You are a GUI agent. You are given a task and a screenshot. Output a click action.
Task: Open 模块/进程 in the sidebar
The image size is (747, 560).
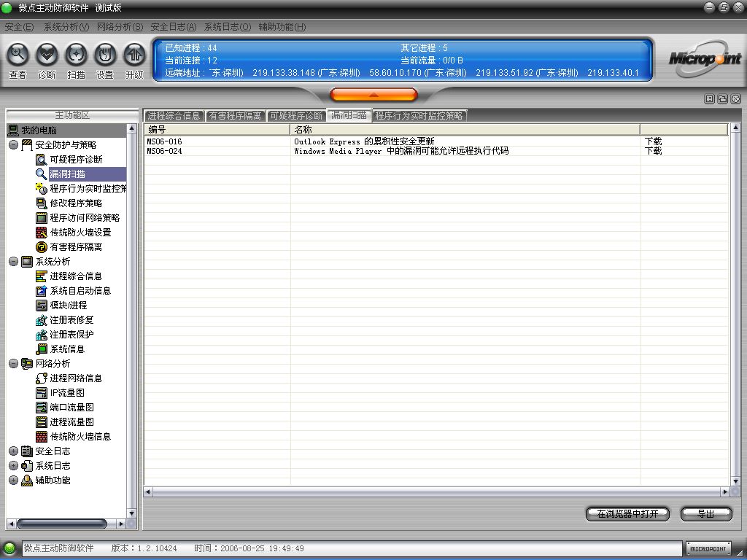click(x=69, y=306)
